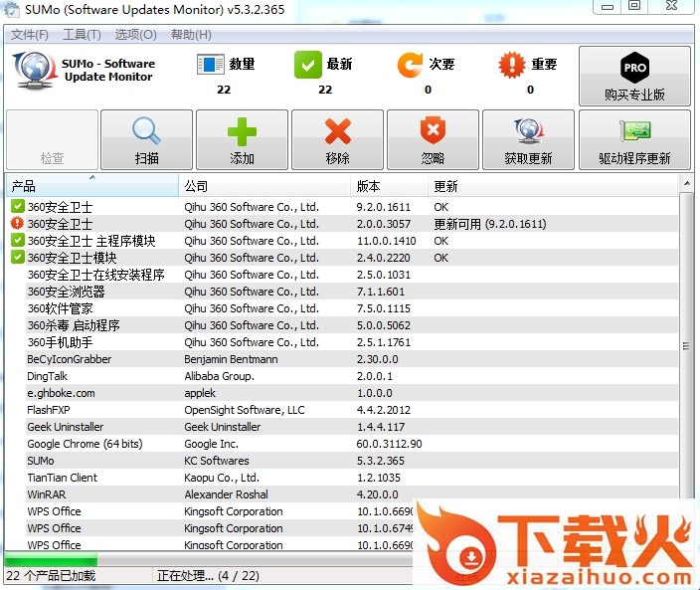Select the 360杀毒 启动程序 row

(x=342, y=325)
